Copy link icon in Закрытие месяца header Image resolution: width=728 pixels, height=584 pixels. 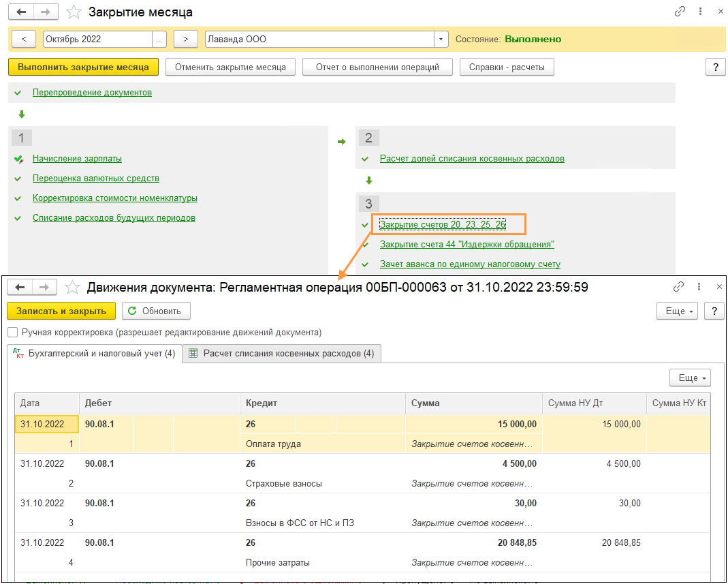pos(680,12)
